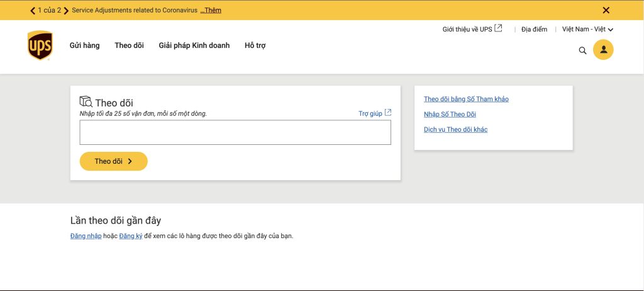This screenshot has height=291, width=644.
Task: Open the Theo dõi navigation menu
Action: click(x=129, y=45)
